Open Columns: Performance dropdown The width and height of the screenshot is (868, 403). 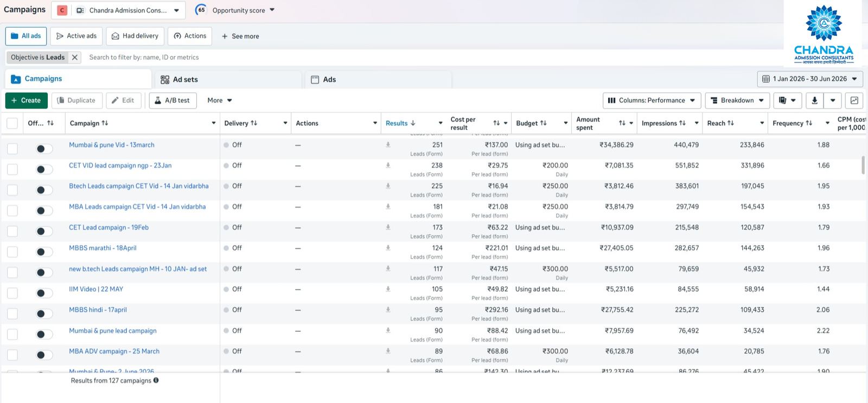click(x=652, y=100)
